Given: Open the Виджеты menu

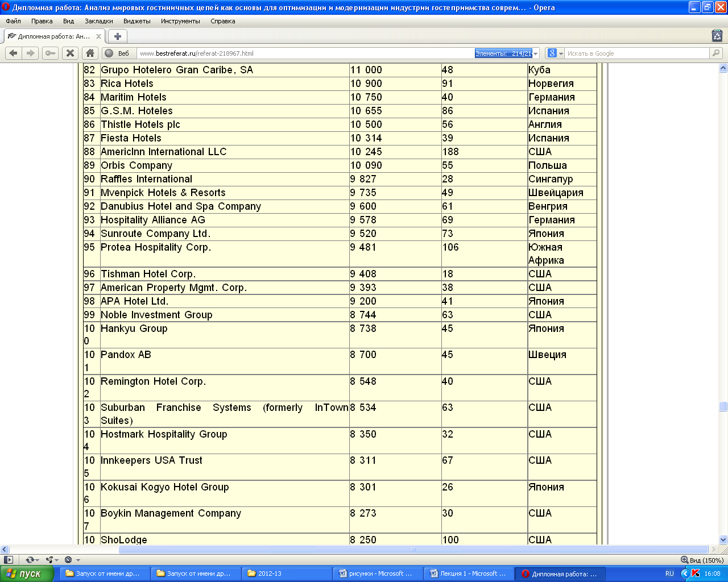Looking at the screenshot, I should tap(137, 21).
